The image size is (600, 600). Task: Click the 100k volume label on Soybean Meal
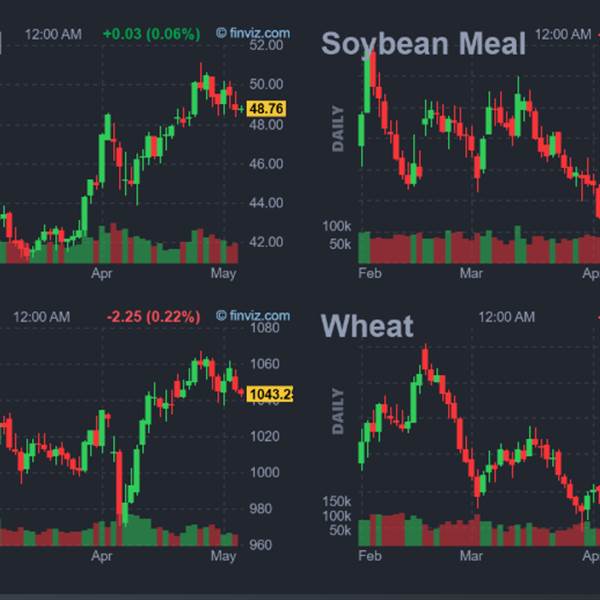point(336,226)
